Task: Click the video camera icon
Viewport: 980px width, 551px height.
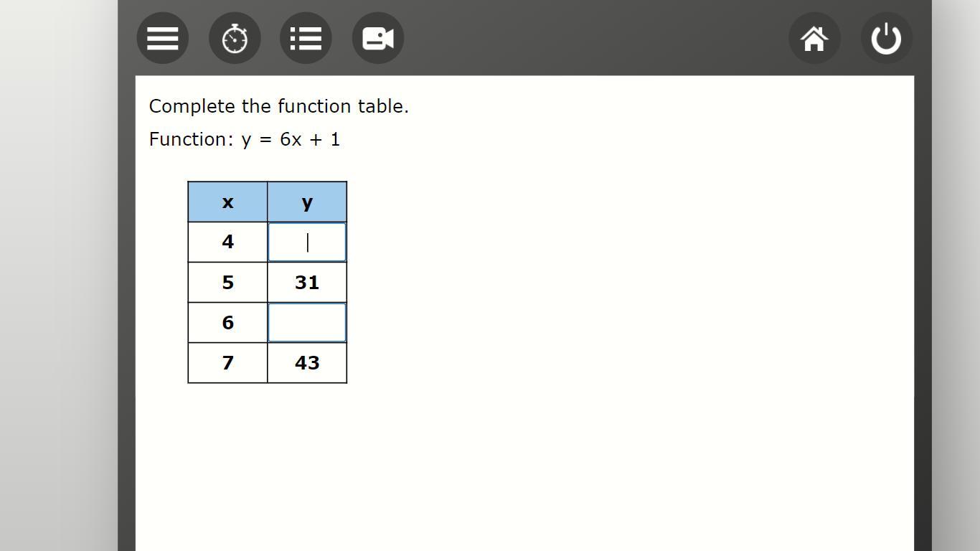Action: click(x=378, y=38)
